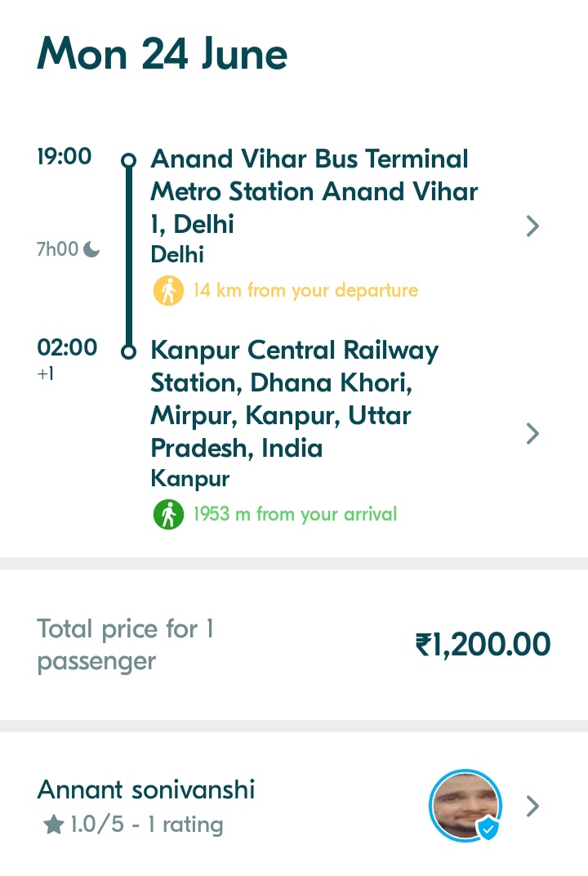588x876 pixels.
Task: Tap 1953 m from your arrival label
Action: tap(295, 515)
